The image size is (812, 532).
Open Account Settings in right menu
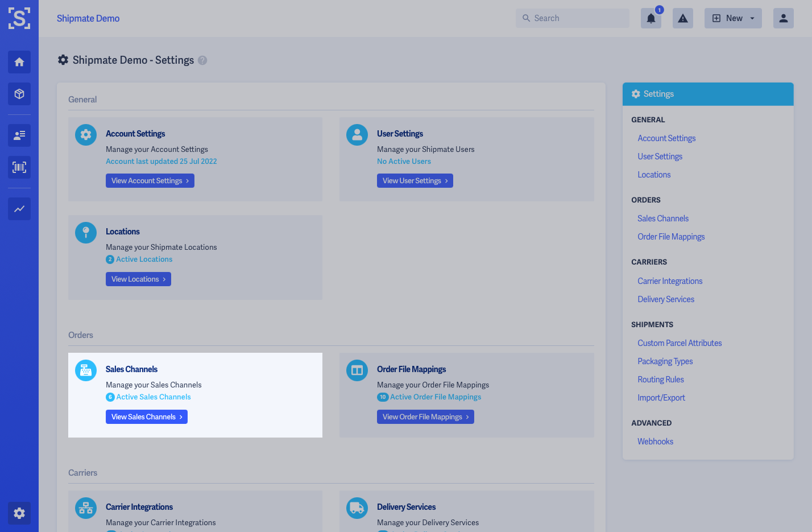click(666, 138)
